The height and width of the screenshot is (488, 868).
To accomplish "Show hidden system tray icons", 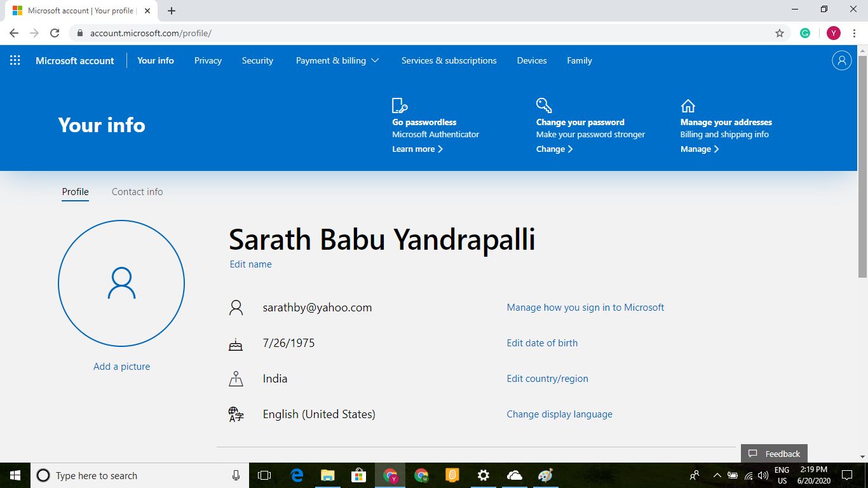I will coord(717,475).
